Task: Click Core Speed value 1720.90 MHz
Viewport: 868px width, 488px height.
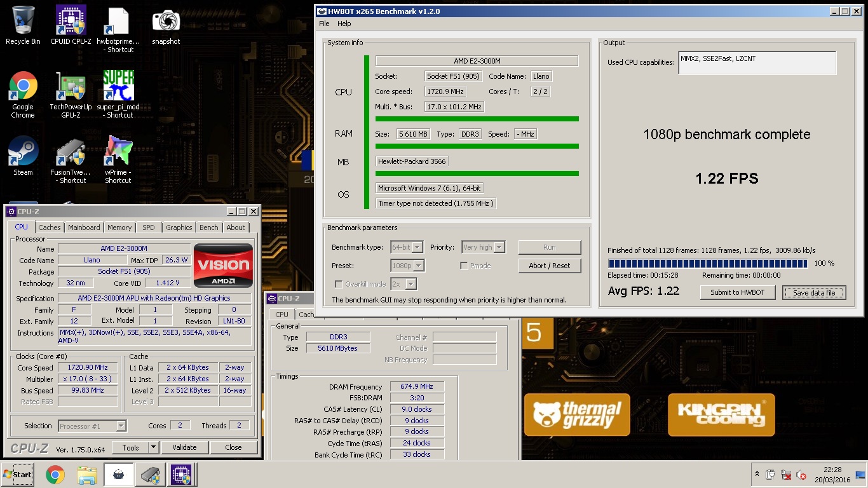Action: (x=88, y=367)
